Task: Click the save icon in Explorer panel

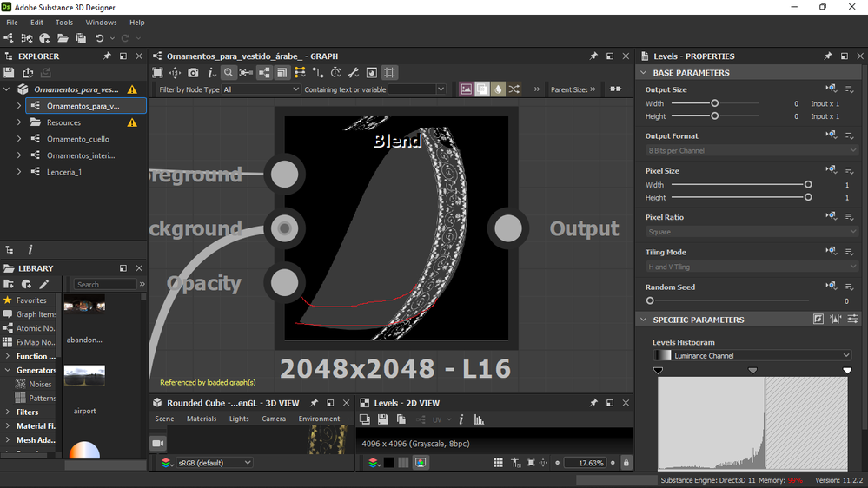Action: [9, 72]
